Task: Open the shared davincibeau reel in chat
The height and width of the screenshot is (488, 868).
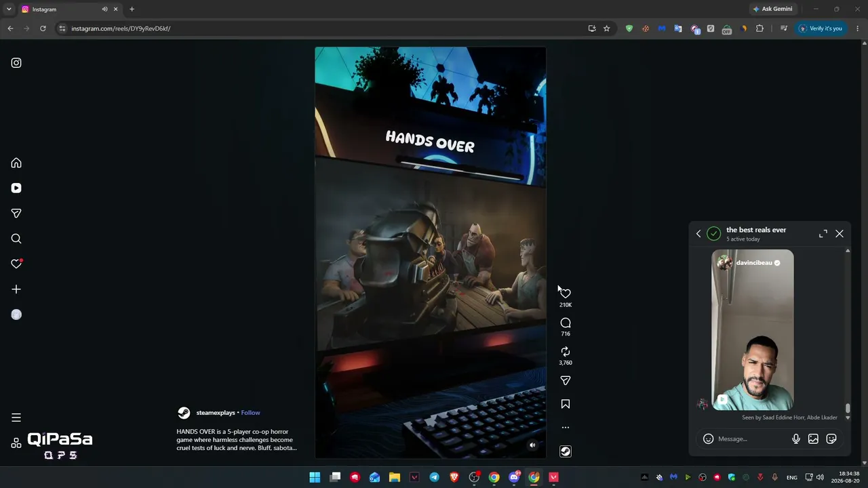Action: (753, 330)
